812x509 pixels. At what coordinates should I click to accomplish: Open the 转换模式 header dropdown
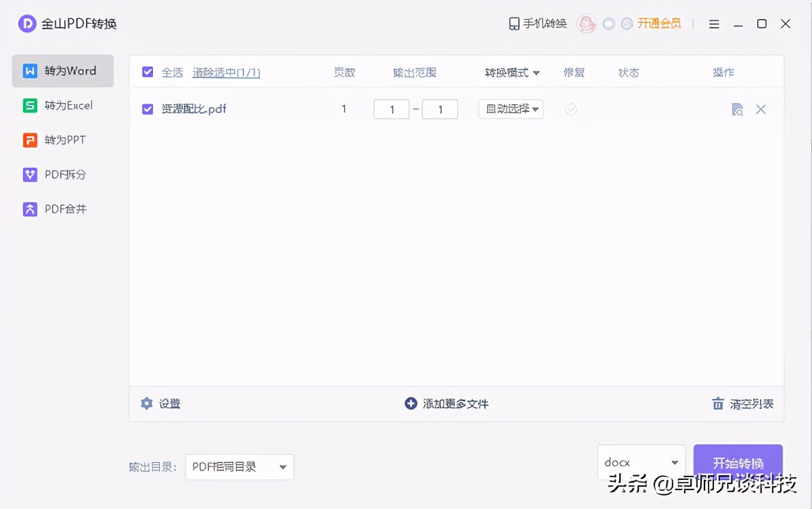click(512, 72)
